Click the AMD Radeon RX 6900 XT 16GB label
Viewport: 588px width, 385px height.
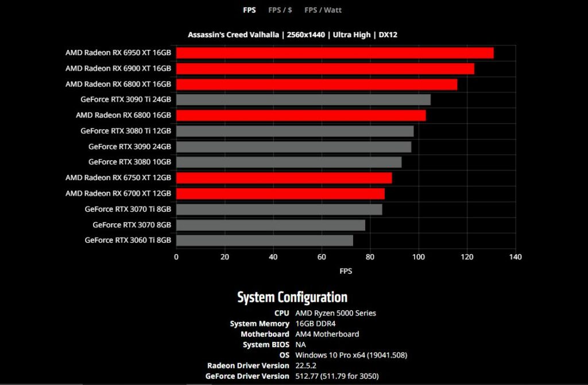[x=118, y=69]
